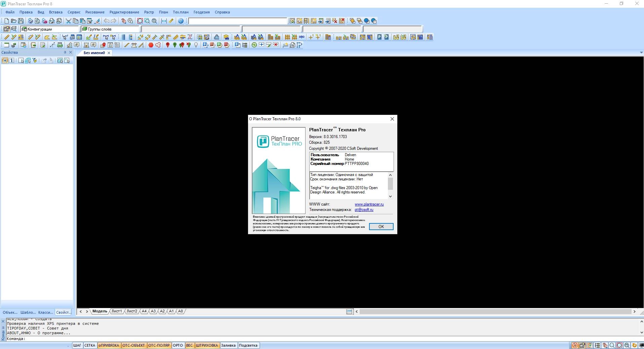Image resolution: width=644 pixels, height=349 pixels.
Task: Click the XML export icon
Action: 60,45
